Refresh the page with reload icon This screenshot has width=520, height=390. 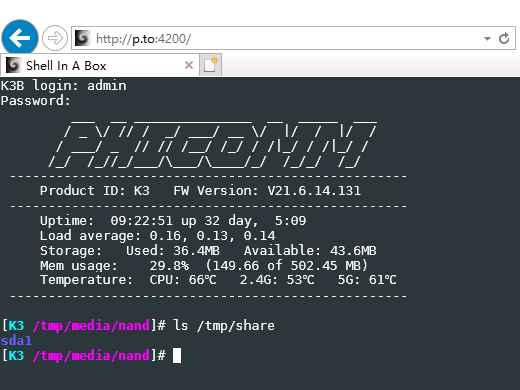(504, 38)
